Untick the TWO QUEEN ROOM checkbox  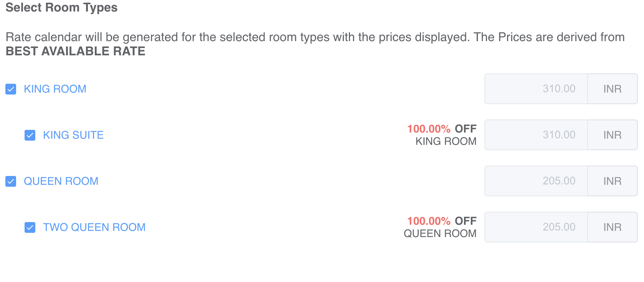(30, 227)
